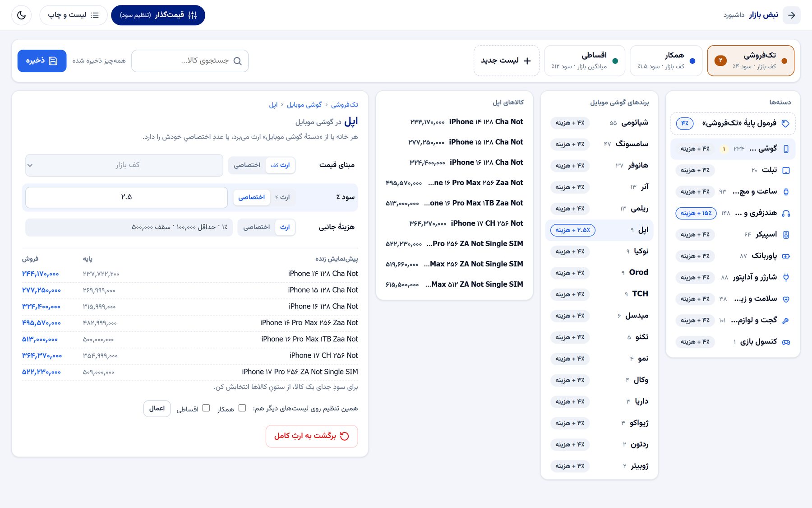
Task: Click the speaker icon beside اسپیکر category
Action: point(786,234)
